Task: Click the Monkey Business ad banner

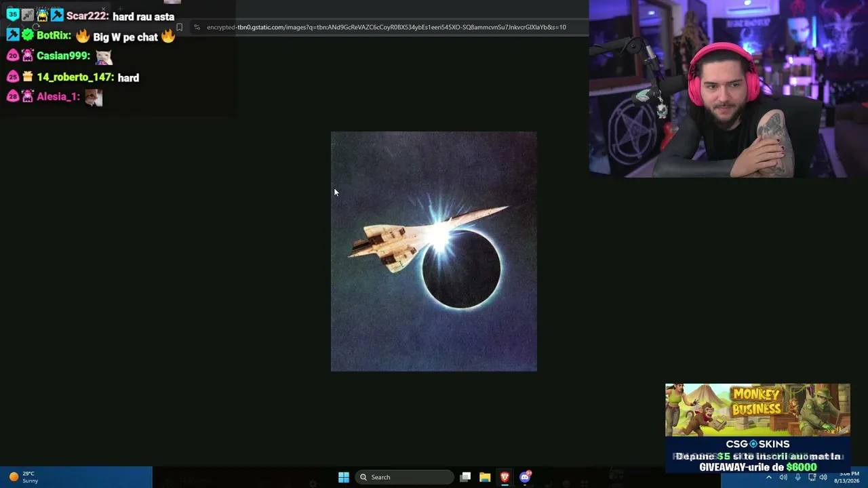Action: pos(757,410)
